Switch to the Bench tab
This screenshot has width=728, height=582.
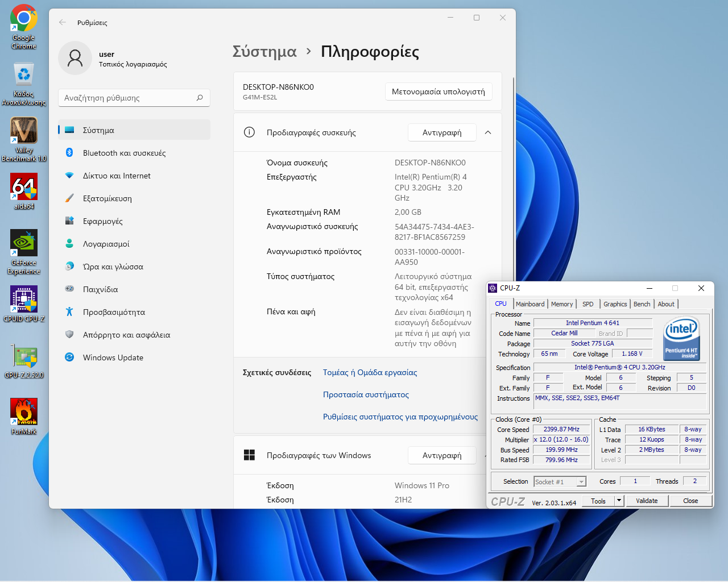[642, 304]
